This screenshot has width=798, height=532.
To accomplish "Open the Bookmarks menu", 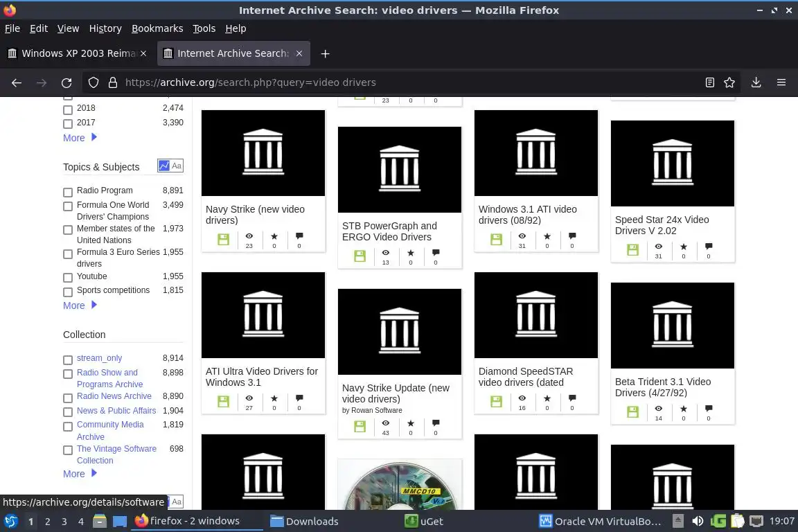I will coord(157,28).
